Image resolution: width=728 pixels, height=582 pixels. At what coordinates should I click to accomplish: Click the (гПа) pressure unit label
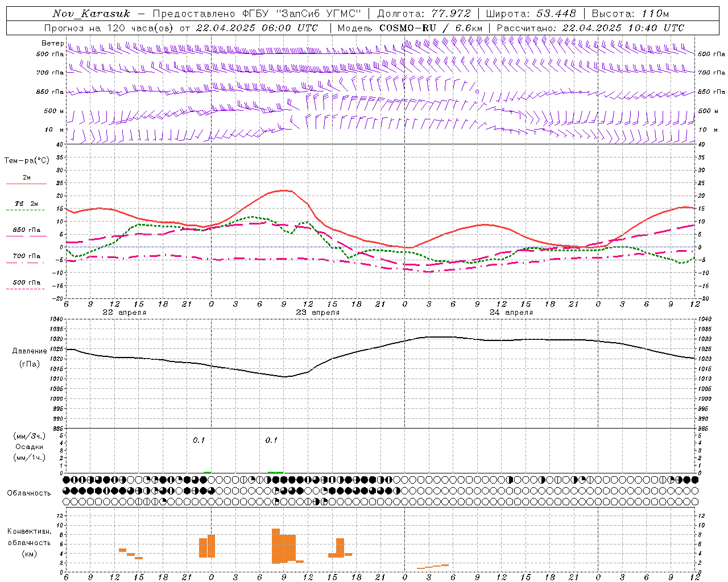pyautogui.click(x=30, y=364)
